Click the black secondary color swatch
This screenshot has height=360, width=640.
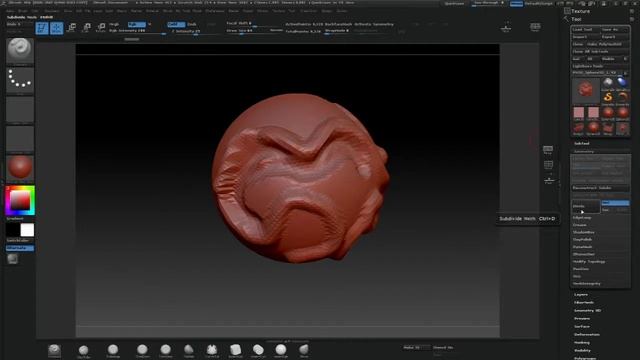pos(13,230)
